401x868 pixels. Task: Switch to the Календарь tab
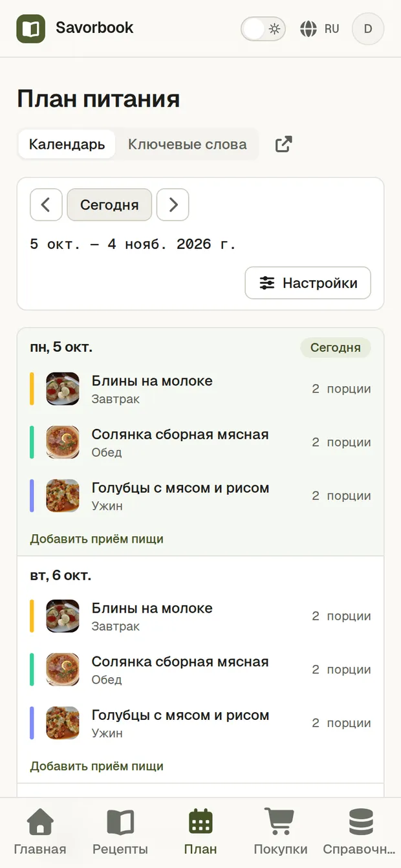pos(67,144)
